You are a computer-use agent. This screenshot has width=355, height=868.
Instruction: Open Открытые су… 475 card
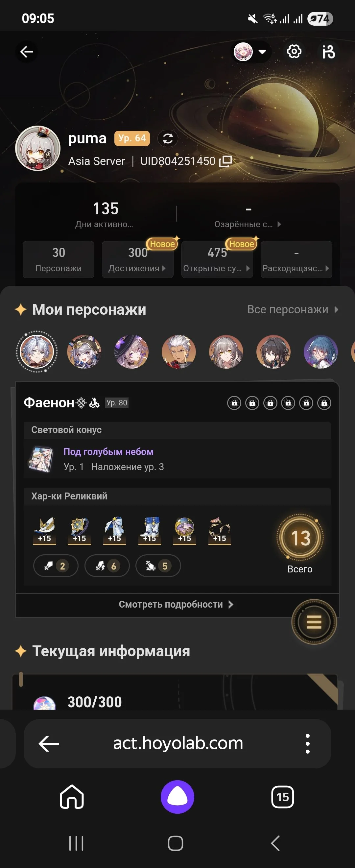[x=217, y=259]
